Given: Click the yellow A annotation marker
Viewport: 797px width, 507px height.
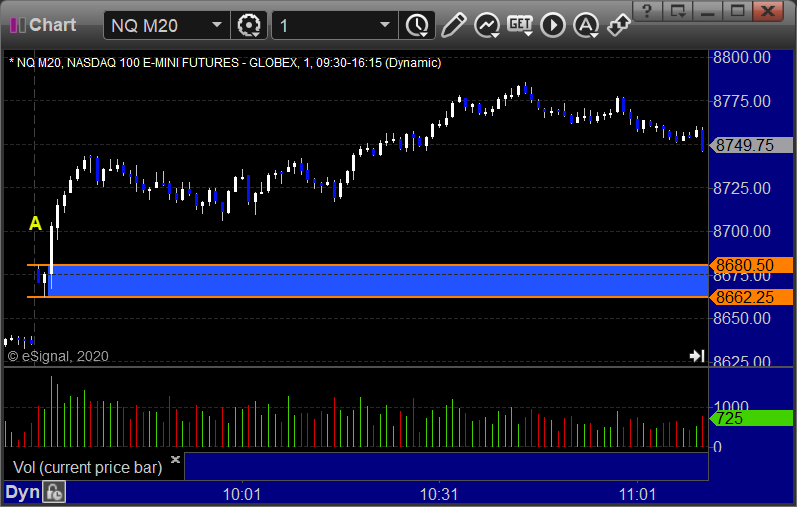Looking at the screenshot, I should [x=35, y=223].
